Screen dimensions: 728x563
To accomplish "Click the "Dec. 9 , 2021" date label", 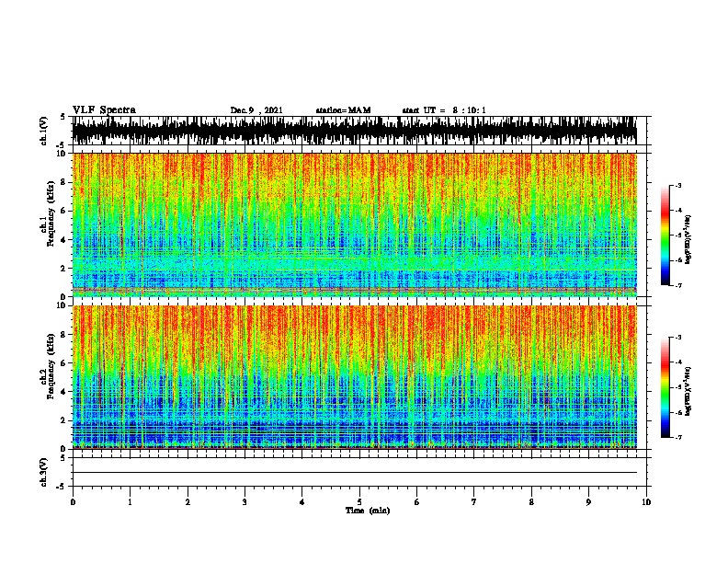I will point(256,110).
